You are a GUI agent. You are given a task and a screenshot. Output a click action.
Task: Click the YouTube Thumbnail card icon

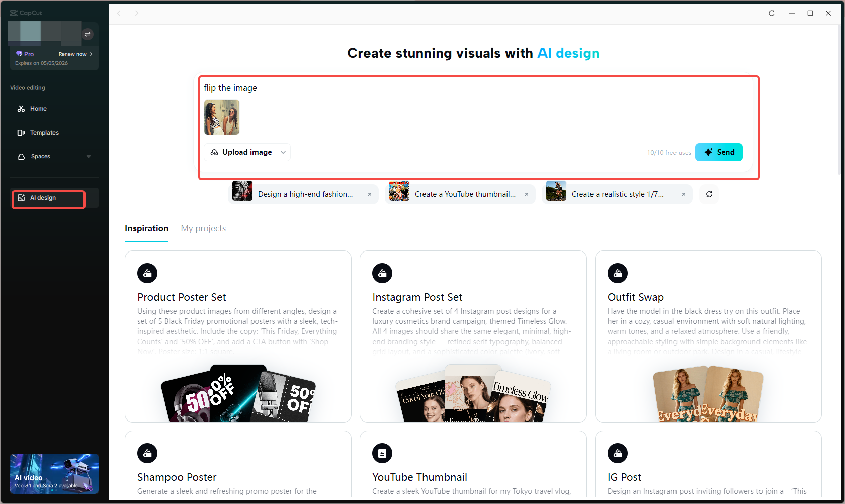[382, 453]
